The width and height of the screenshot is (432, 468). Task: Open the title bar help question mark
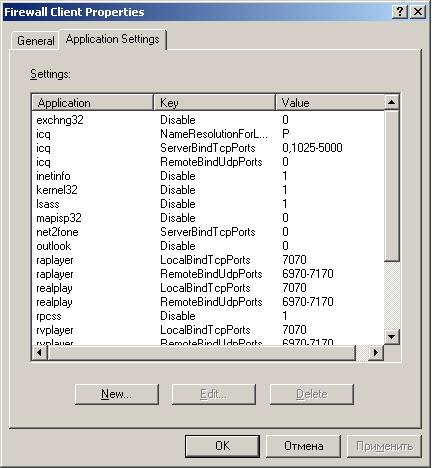[400, 12]
